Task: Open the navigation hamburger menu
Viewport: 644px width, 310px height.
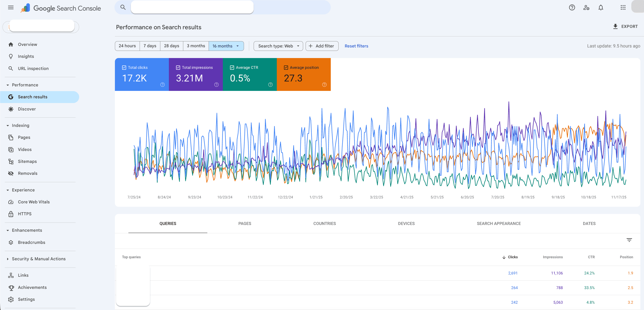Action: [11, 7]
